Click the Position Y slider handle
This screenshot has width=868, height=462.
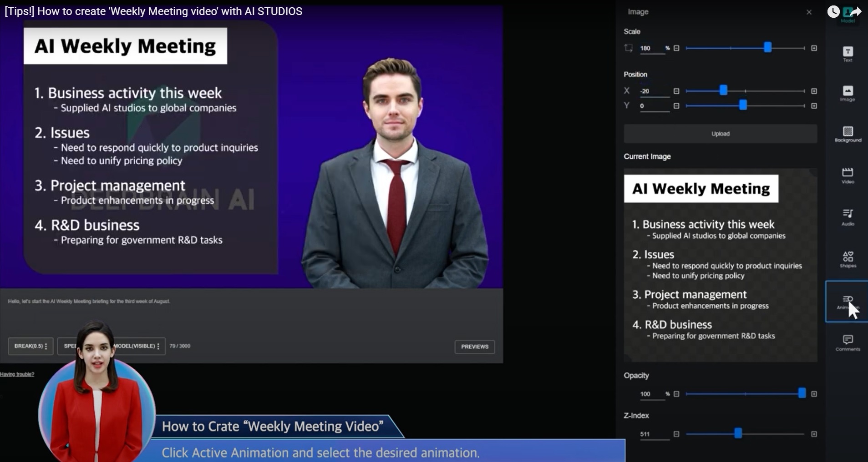click(743, 105)
